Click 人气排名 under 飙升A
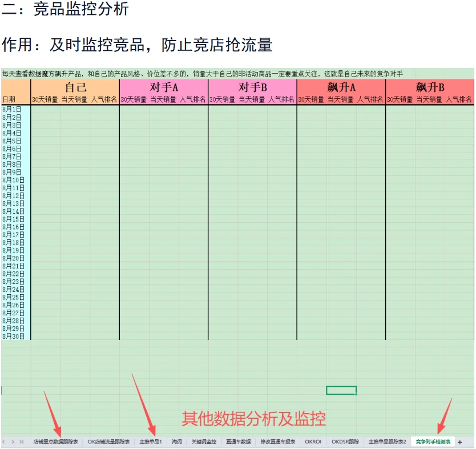The image size is (476, 449). [x=370, y=99]
